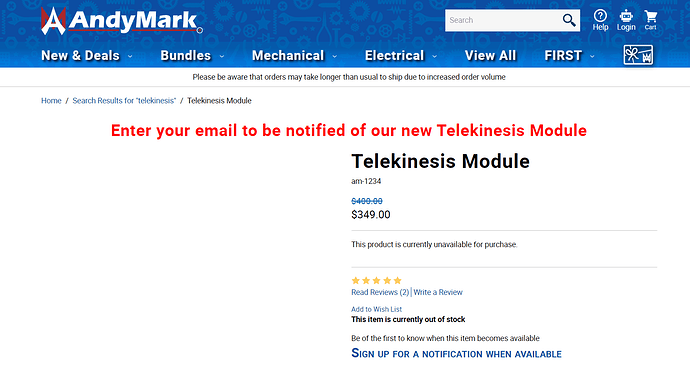This screenshot has height=372, width=690.
Task: Open the shopping Cart icon
Action: coord(650,17)
